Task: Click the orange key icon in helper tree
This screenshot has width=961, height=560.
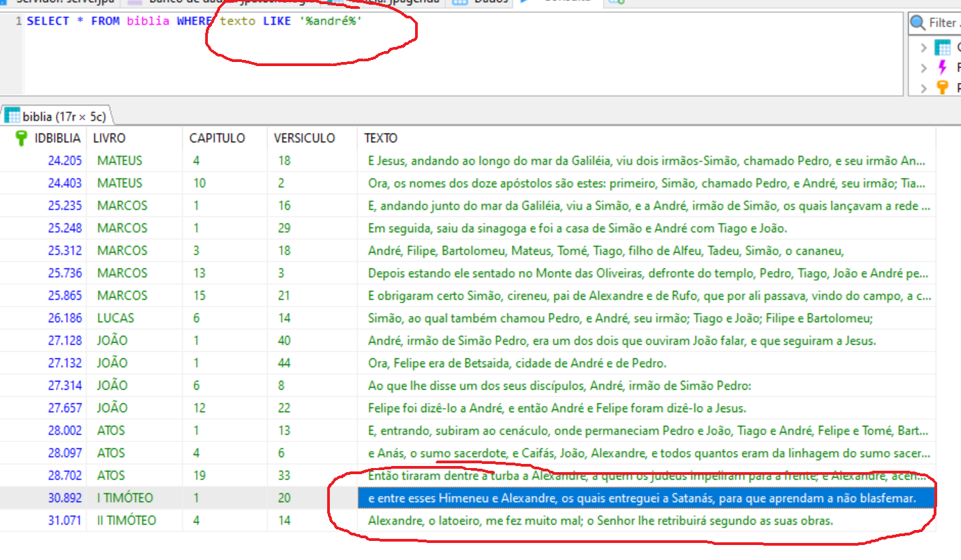Action: [x=943, y=87]
